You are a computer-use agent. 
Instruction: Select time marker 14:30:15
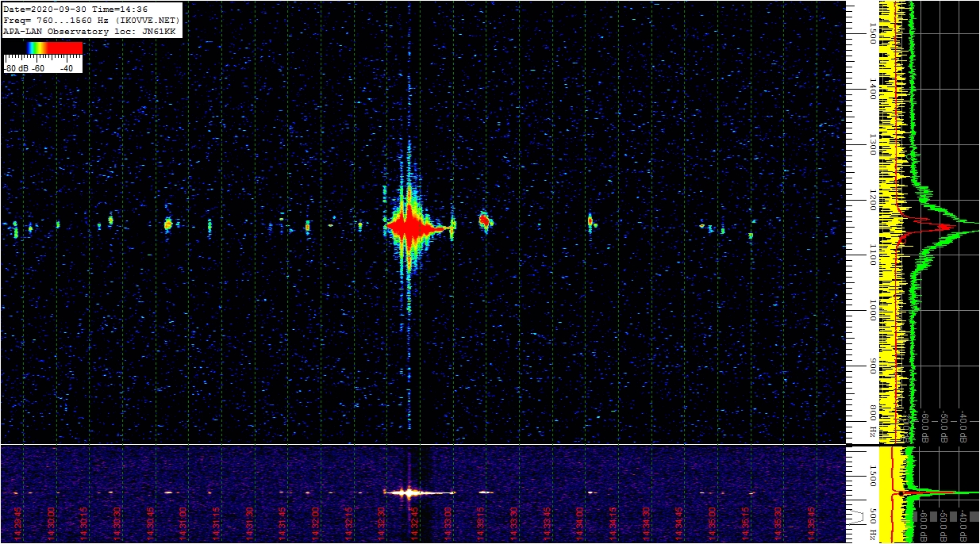click(84, 525)
